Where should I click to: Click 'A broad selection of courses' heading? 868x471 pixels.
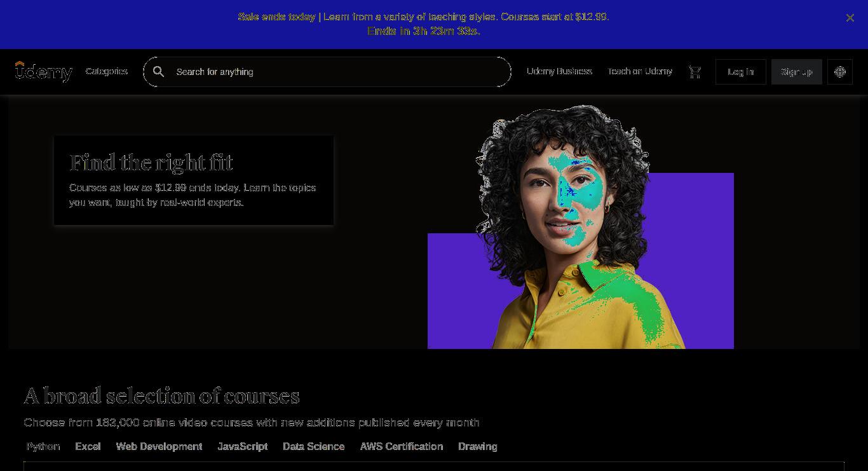pos(161,396)
